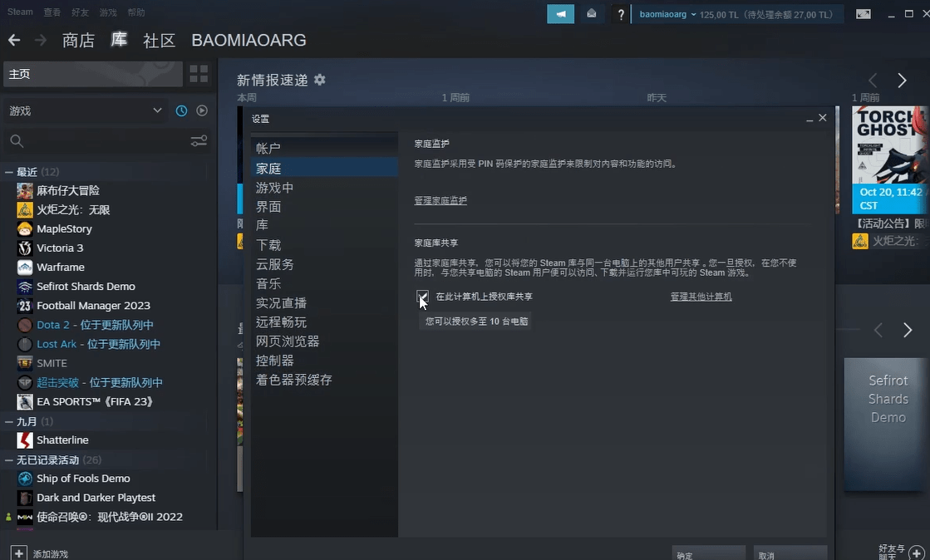Click the ready-to-play filter icon
The width and height of the screenshot is (930, 560).
(x=202, y=111)
